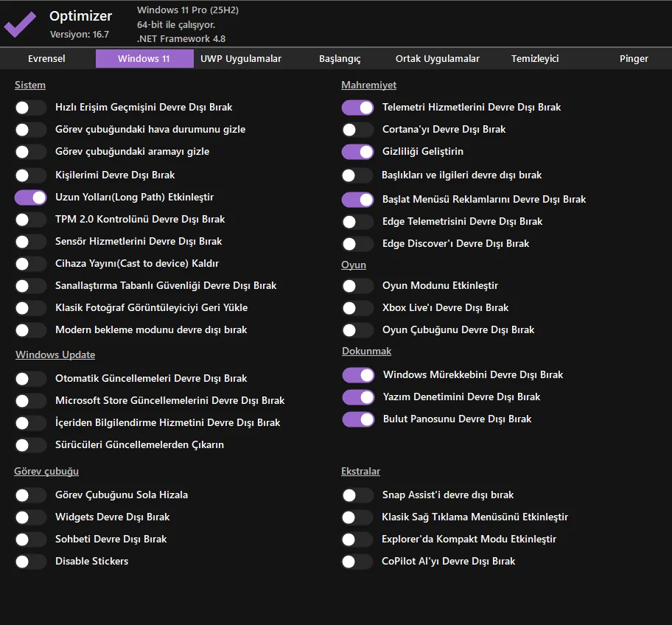Viewport: 672px width, 625px height.
Task: Enable Görev çubuğundaki hava durumunu gizle
Action: (30, 130)
